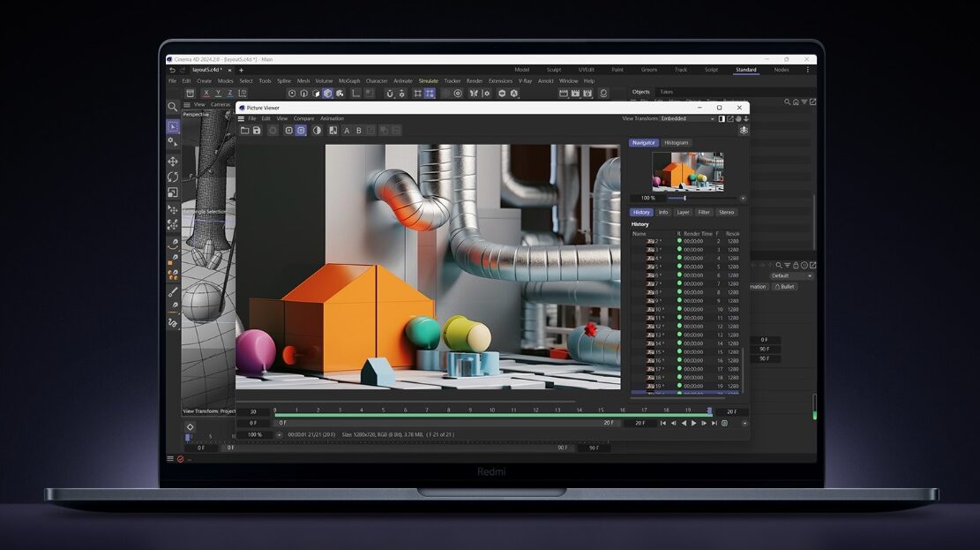This screenshot has width=980, height=550.
Task: Click the search magnifier icon in left toolbar
Action: pos(173,107)
